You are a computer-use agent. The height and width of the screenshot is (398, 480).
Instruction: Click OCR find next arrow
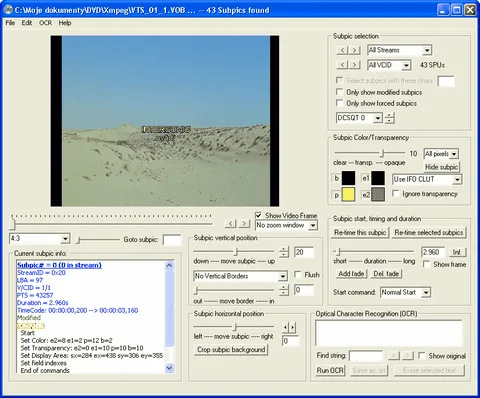pos(408,356)
